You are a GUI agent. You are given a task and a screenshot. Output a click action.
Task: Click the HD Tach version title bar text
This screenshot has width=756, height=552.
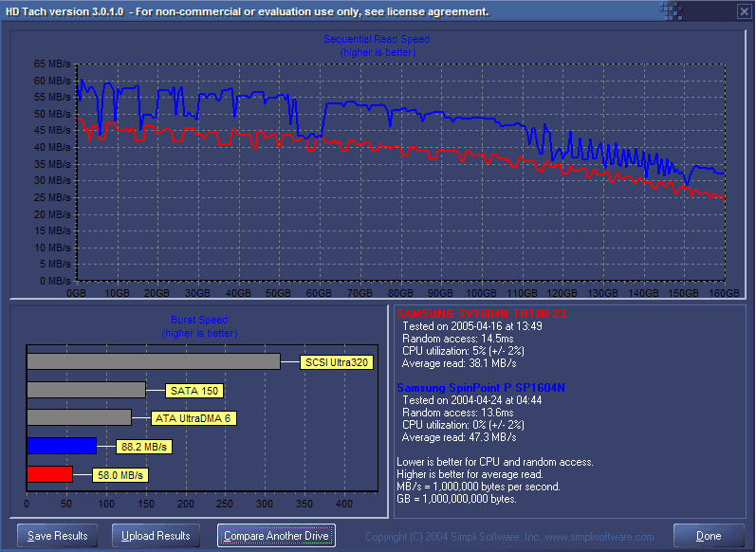click(x=247, y=11)
